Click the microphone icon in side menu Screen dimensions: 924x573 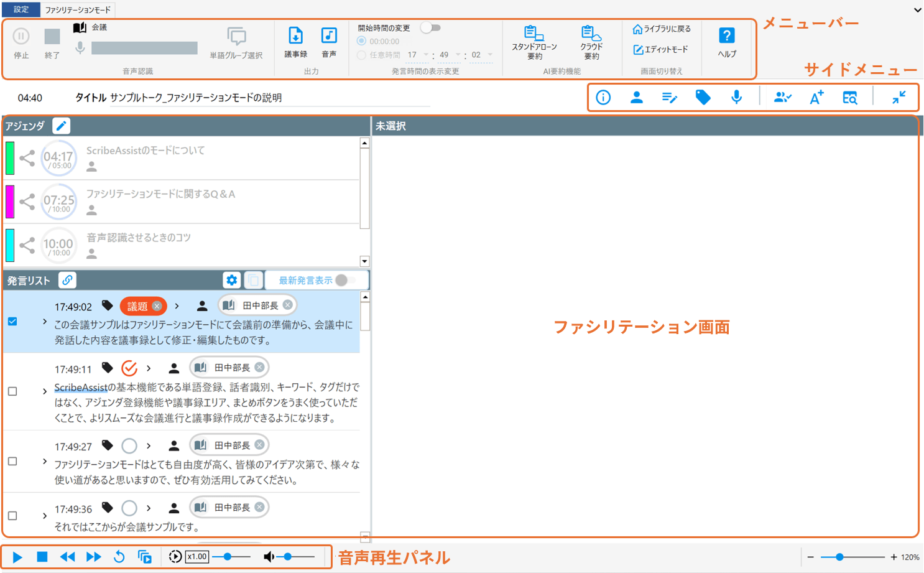tap(736, 98)
